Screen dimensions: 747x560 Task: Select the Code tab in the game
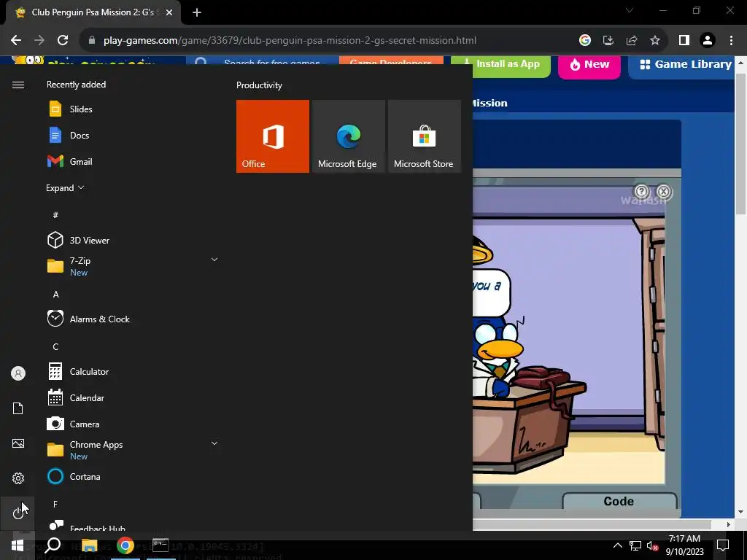click(x=619, y=501)
